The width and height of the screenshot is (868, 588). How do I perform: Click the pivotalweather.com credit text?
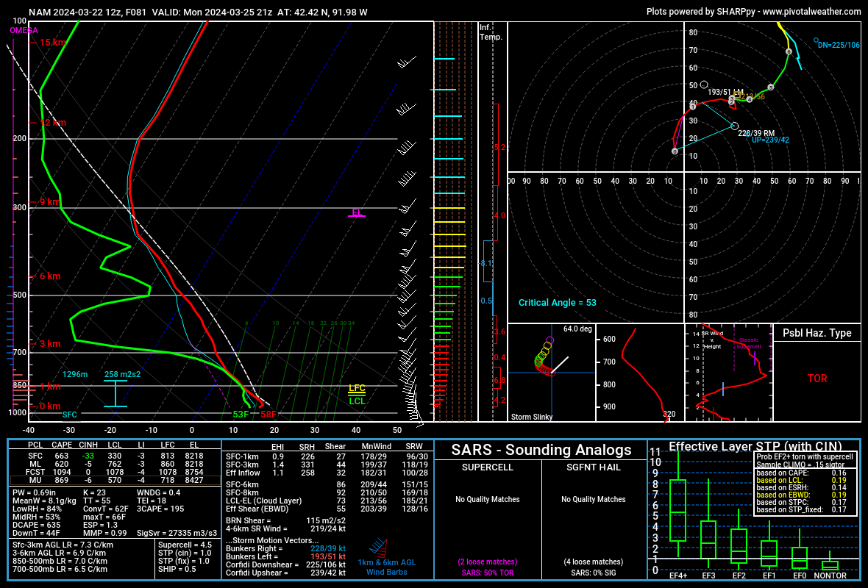[753, 12]
